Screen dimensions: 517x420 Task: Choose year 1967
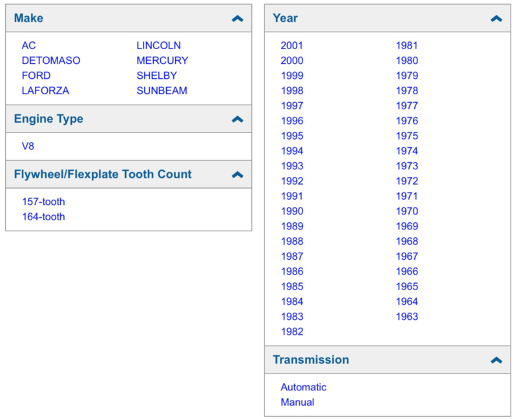(407, 256)
